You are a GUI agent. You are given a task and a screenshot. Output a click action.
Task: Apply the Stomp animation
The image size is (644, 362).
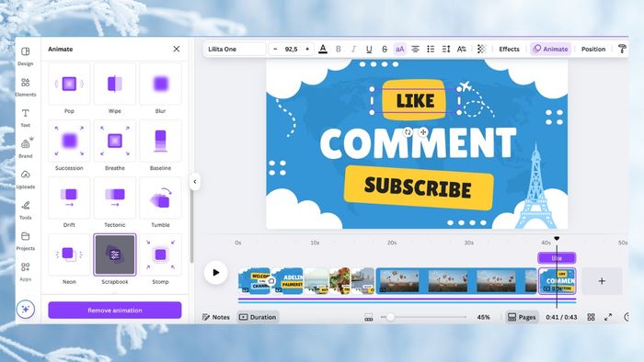coord(161,255)
